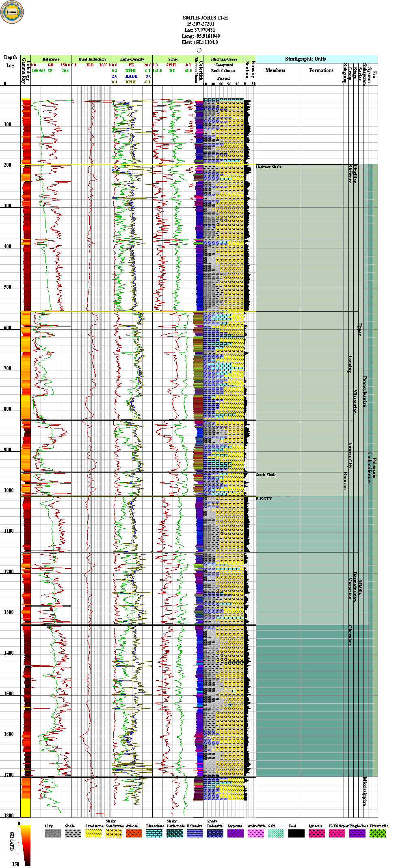The height and width of the screenshot is (868, 398).
Task: Click the NPHI curve label
Action: pyautogui.click(x=130, y=71)
